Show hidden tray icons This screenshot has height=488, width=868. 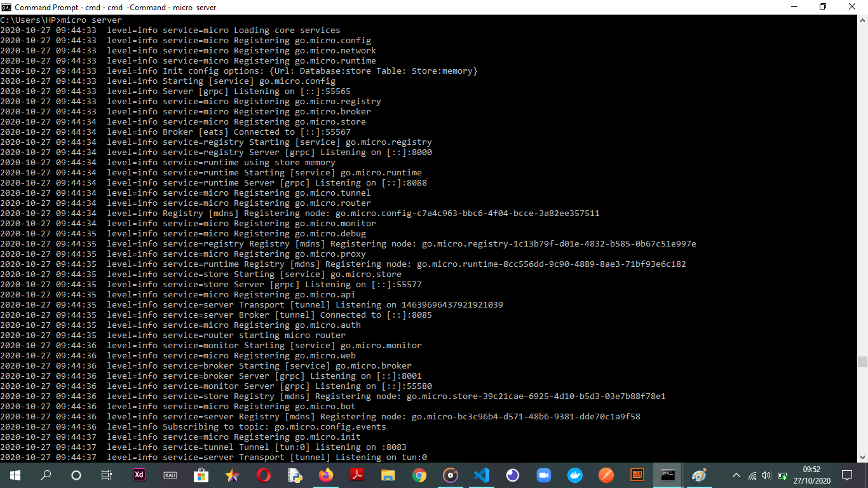(x=736, y=475)
